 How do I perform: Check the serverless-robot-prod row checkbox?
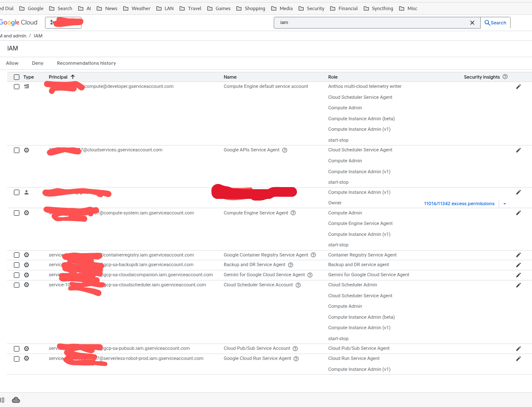pos(16,359)
